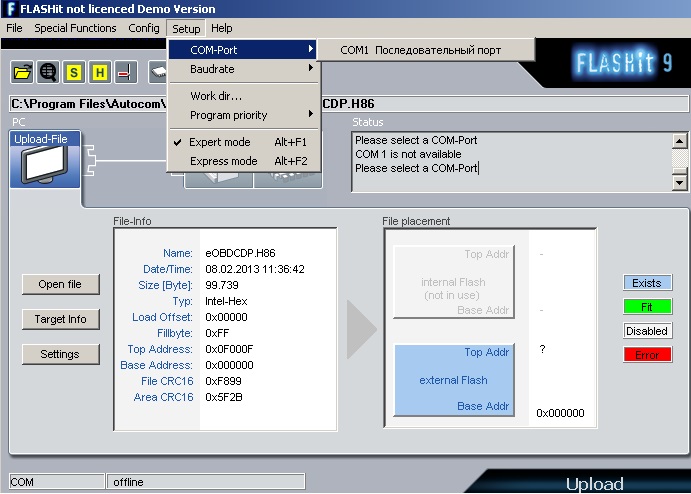Click the Open file button

click(61, 284)
